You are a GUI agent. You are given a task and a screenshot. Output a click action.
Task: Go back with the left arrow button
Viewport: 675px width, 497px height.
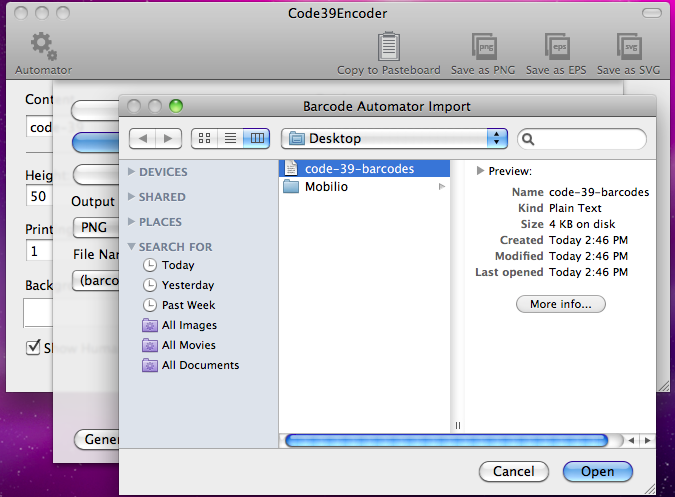(x=143, y=138)
